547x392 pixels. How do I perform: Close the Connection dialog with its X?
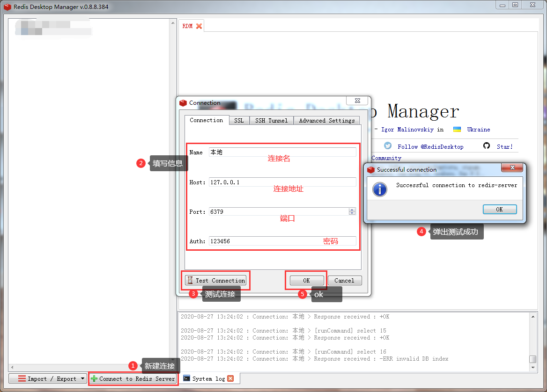[x=357, y=101]
